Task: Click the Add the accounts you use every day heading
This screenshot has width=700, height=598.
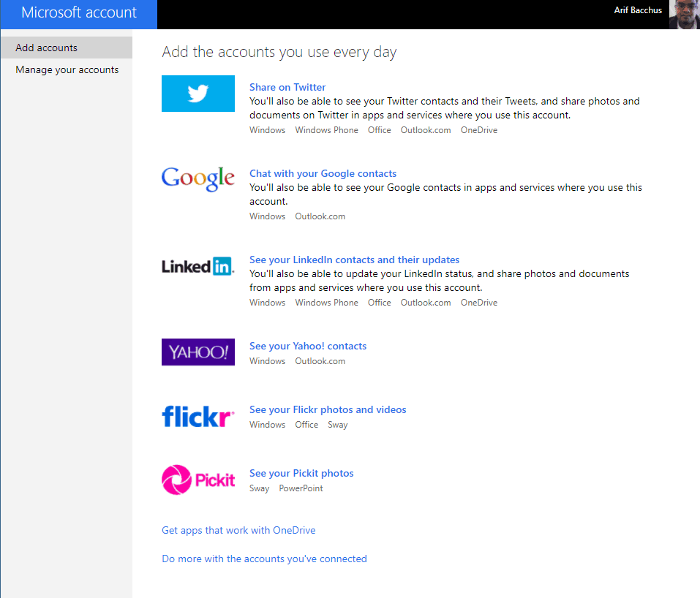Action: point(279,52)
